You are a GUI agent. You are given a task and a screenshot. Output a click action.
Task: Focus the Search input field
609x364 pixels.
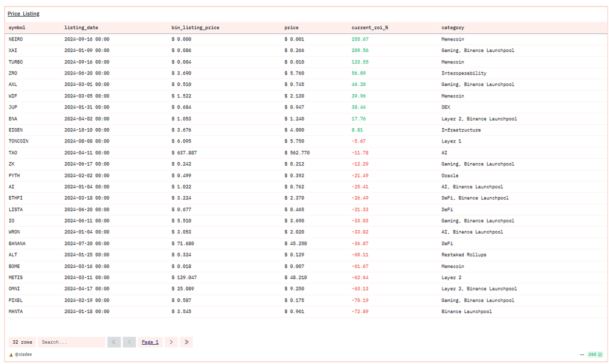72,342
